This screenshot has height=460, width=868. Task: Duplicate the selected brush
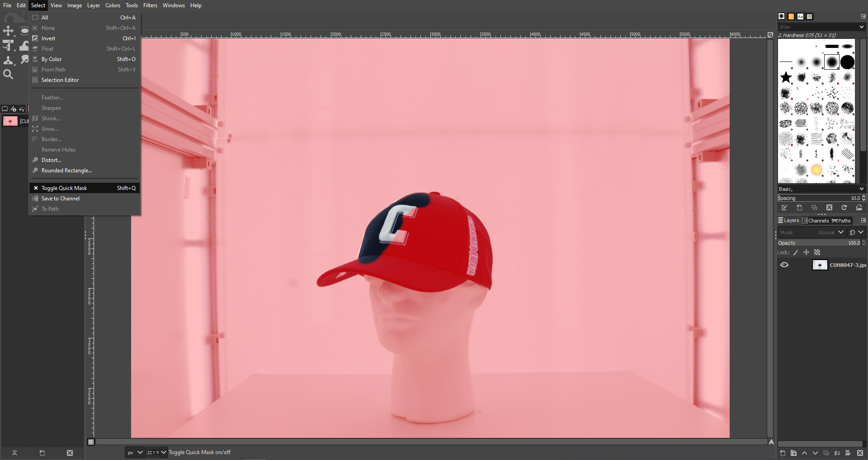(814, 208)
